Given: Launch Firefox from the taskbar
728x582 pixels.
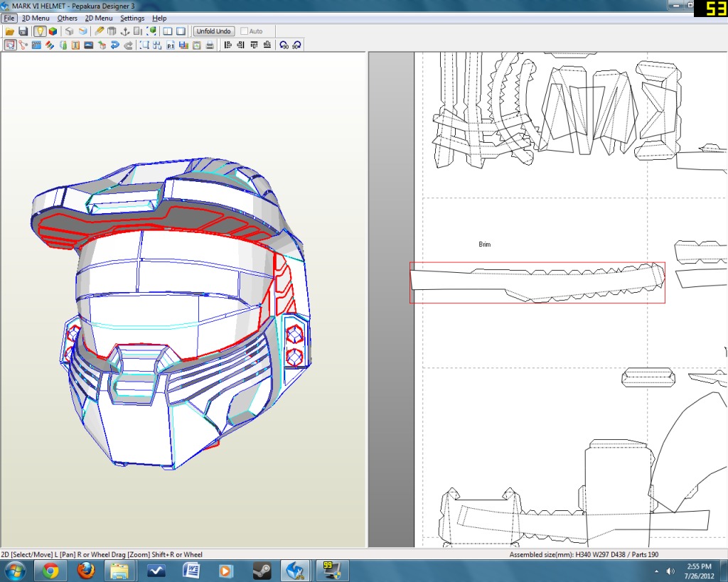Looking at the screenshot, I should pos(85,571).
